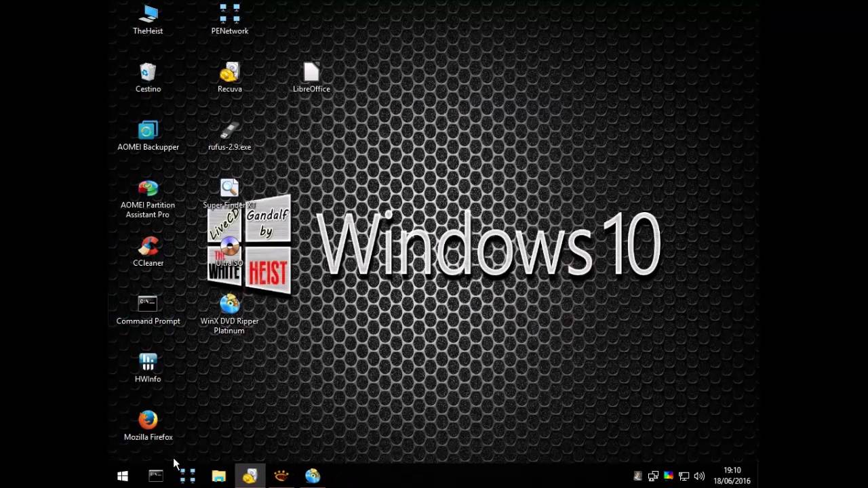Open the Windows Start menu
The width and height of the screenshot is (868, 488).
[123, 476]
